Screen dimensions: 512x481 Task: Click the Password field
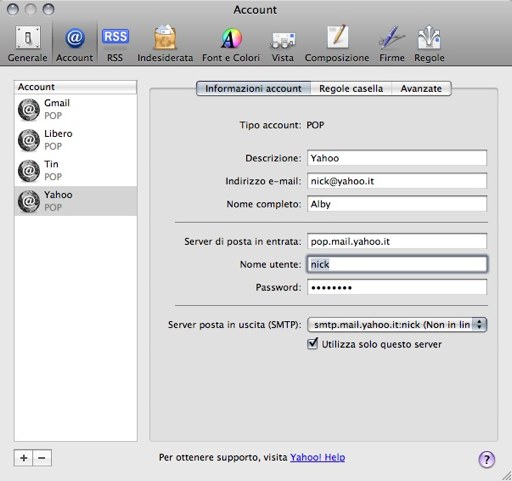(x=397, y=287)
